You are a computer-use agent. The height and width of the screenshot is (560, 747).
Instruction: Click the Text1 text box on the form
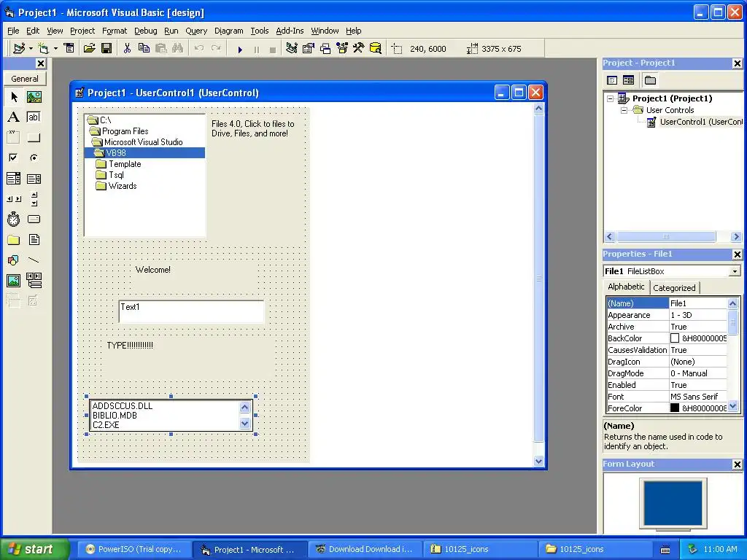tap(192, 311)
